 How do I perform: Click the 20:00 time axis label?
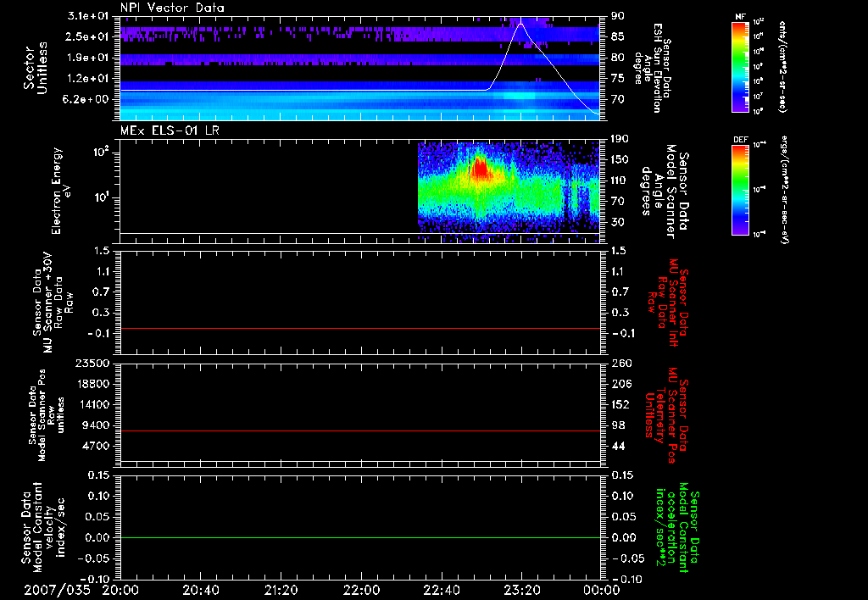[120, 590]
